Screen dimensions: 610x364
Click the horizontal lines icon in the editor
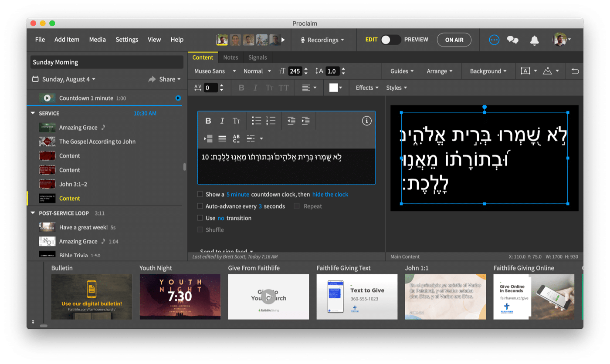(222, 138)
